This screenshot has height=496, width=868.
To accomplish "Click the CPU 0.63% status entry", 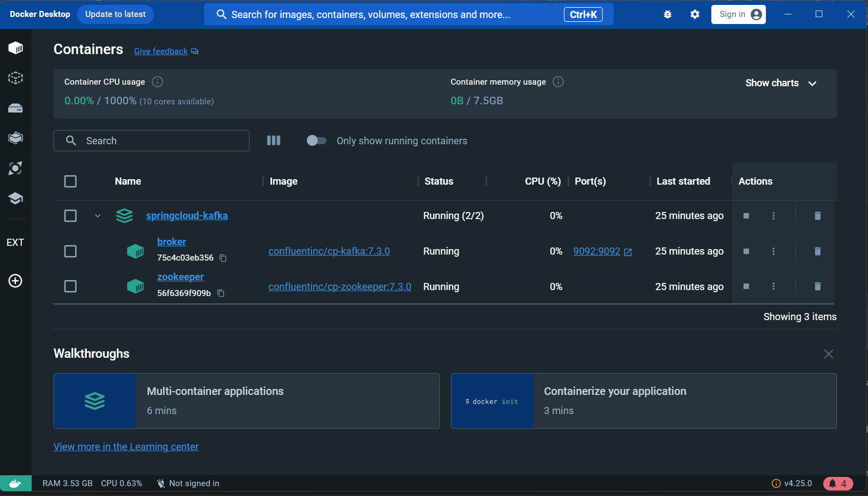I will [x=122, y=483].
